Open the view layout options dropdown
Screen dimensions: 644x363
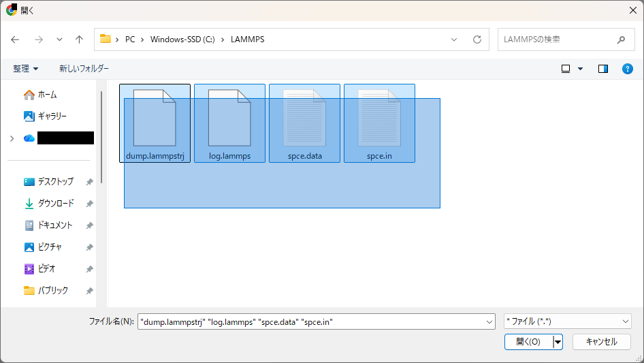point(580,69)
